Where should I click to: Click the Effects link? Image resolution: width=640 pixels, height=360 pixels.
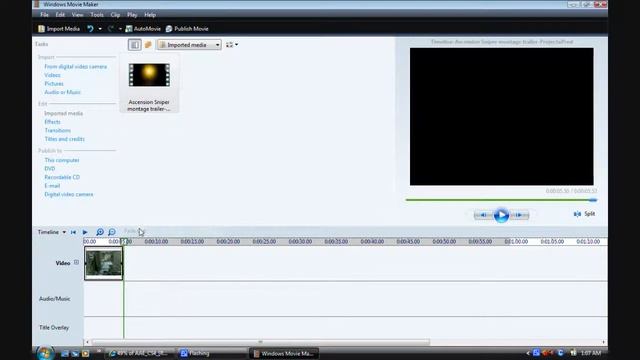[x=52, y=122]
